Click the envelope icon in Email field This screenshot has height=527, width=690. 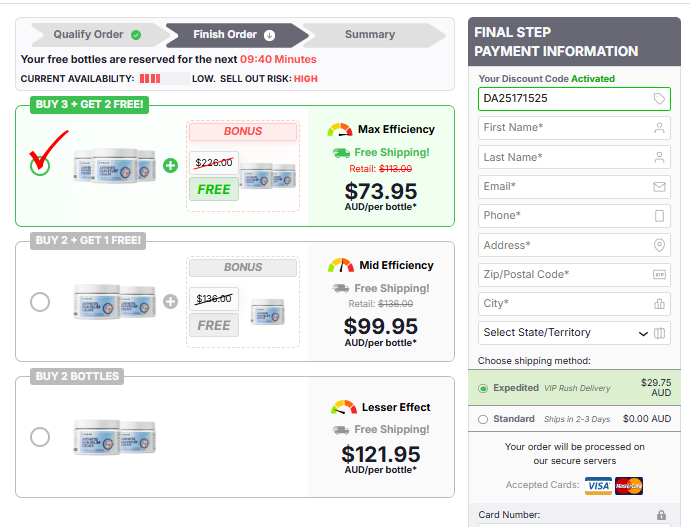659,187
